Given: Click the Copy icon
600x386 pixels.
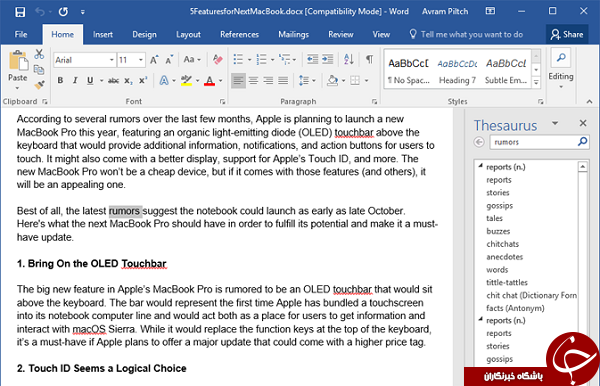Looking at the screenshot, I should coord(39,70).
